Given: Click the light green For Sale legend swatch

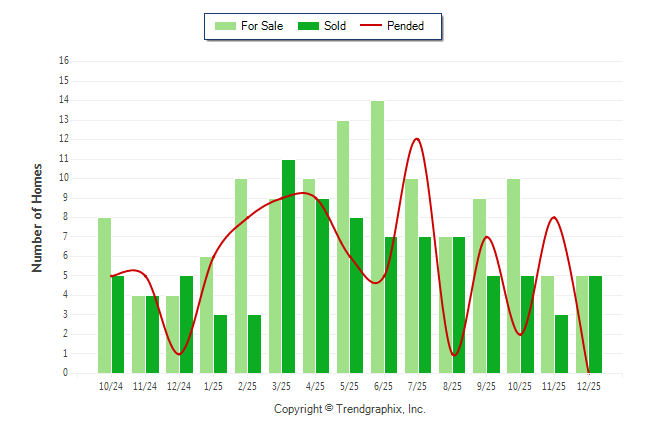Looking at the screenshot, I should [x=224, y=26].
